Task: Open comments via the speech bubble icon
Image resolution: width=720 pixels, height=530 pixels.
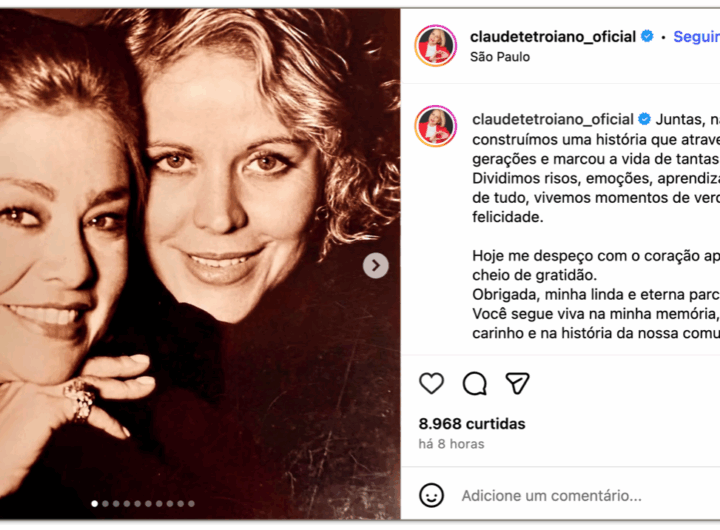Action: click(474, 383)
